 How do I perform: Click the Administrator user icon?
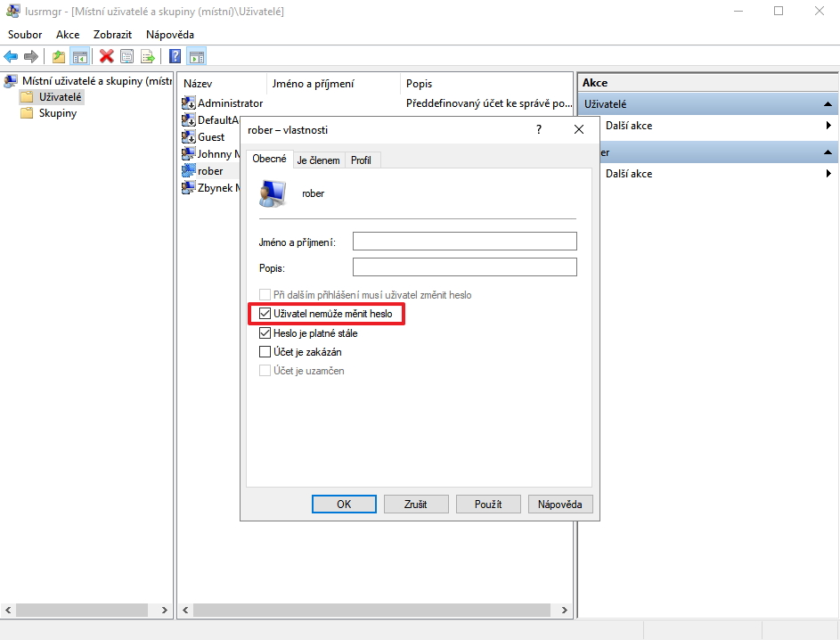(188, 103)
